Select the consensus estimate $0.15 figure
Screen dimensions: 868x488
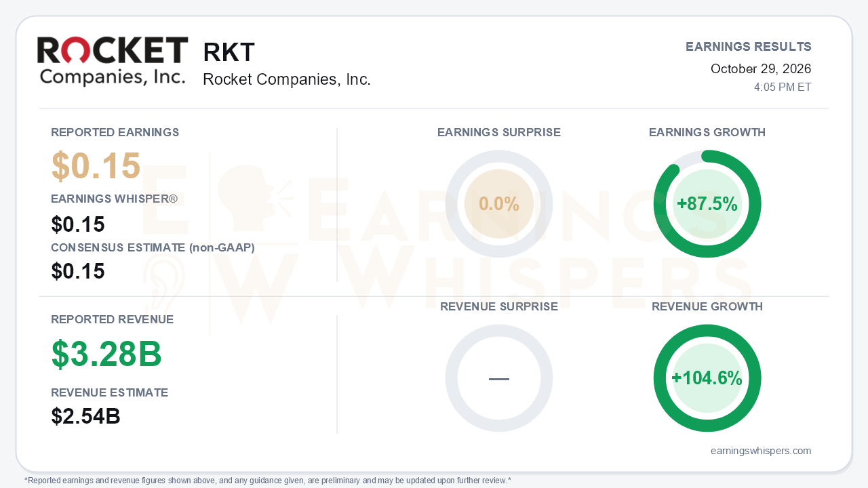78,271
